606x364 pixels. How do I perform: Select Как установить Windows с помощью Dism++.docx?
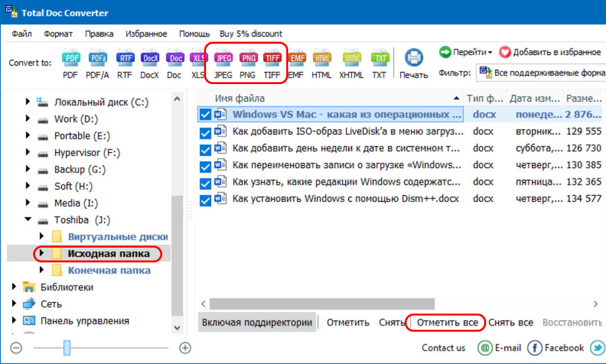coord(345,198)
